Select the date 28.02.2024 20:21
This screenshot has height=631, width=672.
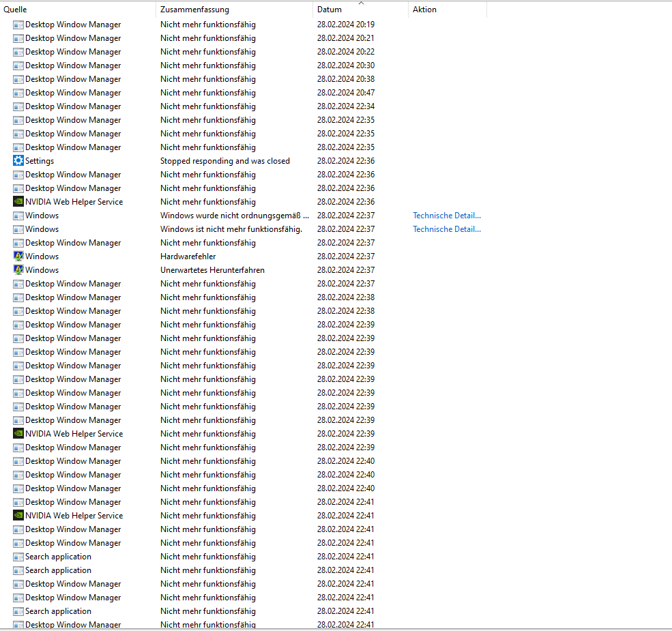point(345,38)
